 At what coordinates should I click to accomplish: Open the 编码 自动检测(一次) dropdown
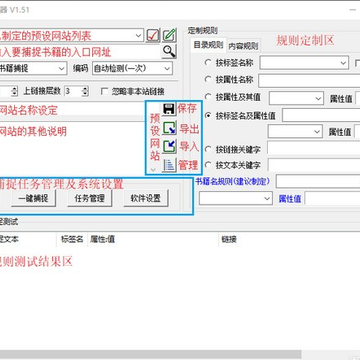click(x=167, y=68)
